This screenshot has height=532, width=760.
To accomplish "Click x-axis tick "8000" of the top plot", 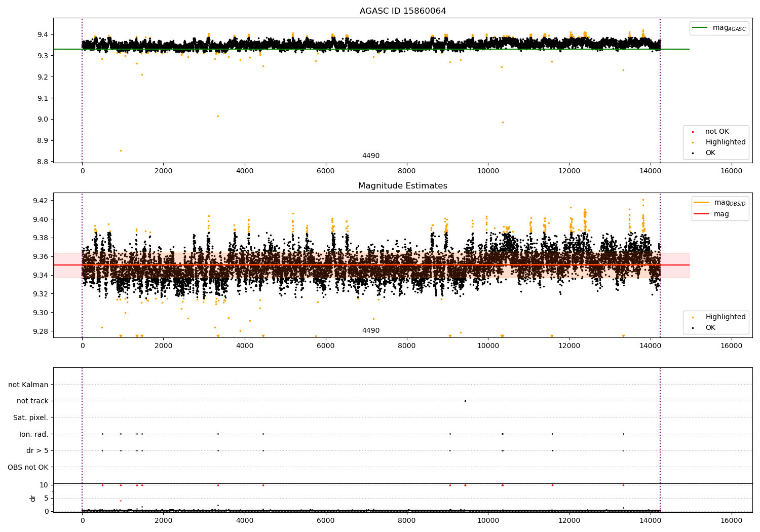I will (407, 171).
